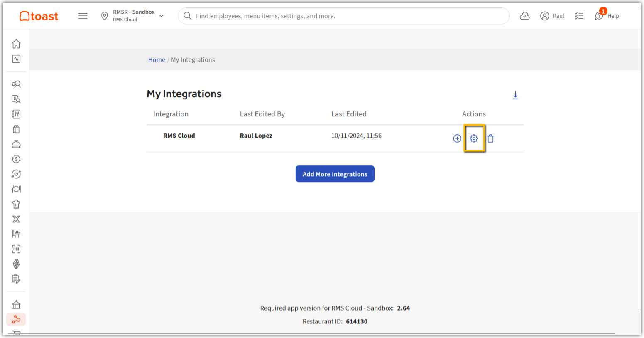Open the gift box sidebar icon

(16, 129)
